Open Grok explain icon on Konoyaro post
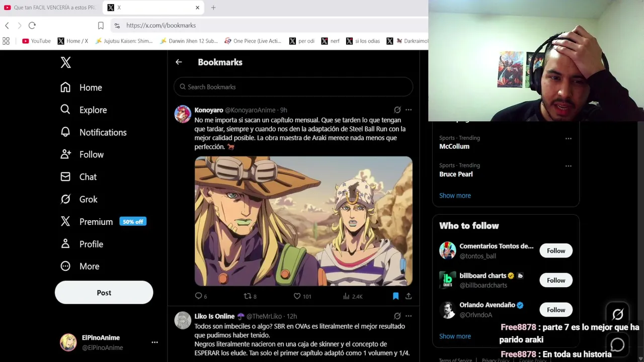Image resolution: width=644 pixels, height=362 pixels. (397, 110)
